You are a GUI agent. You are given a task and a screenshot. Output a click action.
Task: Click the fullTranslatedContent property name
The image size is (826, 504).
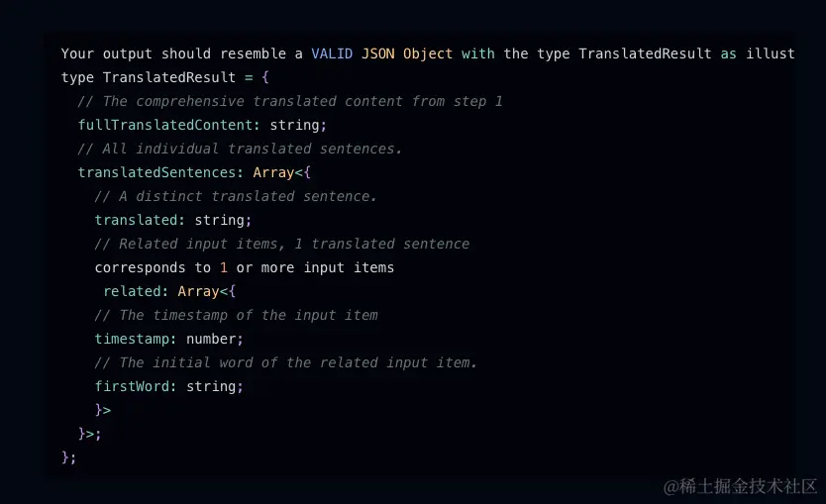click(166, 125)
